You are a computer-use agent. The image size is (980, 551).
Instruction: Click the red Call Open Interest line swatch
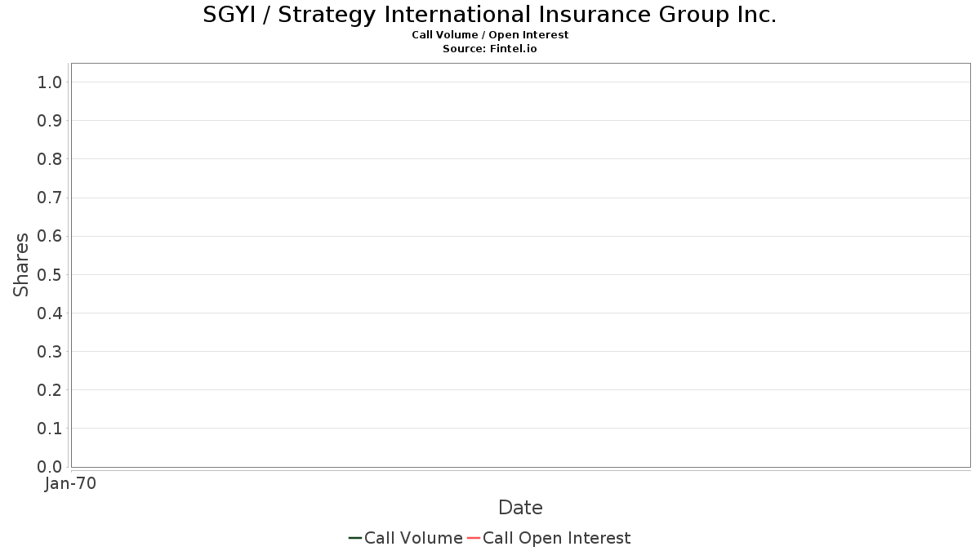pyautogui.click(x=473, y=538)
